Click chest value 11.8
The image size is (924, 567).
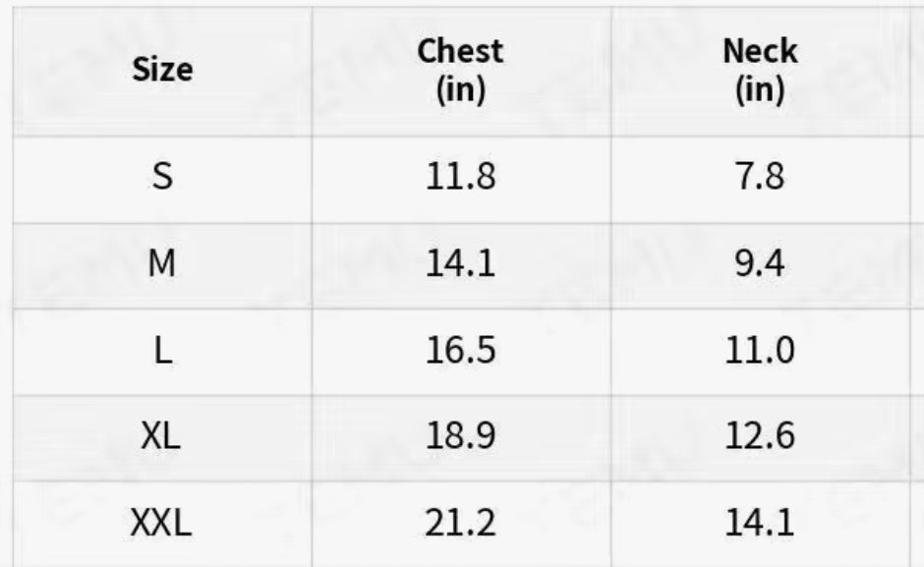[460, 178]
